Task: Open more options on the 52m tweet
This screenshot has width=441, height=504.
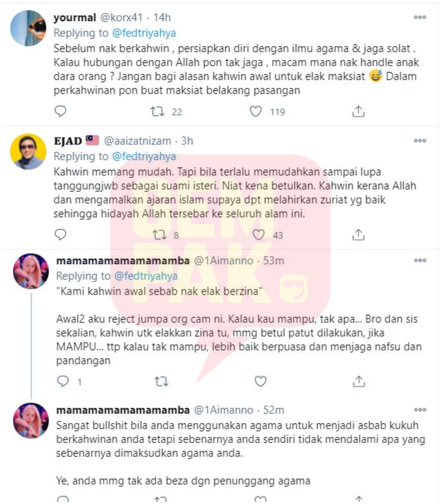Action: coord(420,410)
